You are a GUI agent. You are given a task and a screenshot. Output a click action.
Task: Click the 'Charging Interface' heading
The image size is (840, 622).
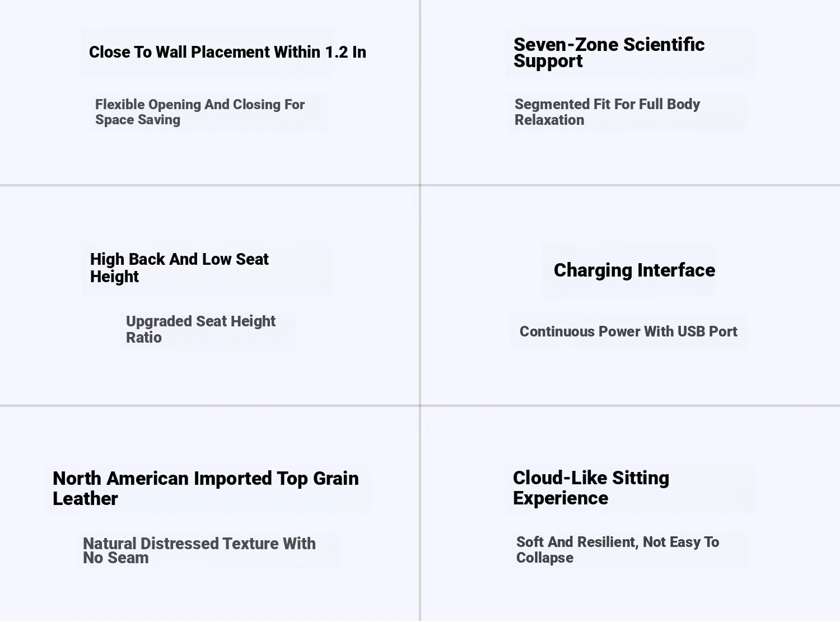click(634, 270)
